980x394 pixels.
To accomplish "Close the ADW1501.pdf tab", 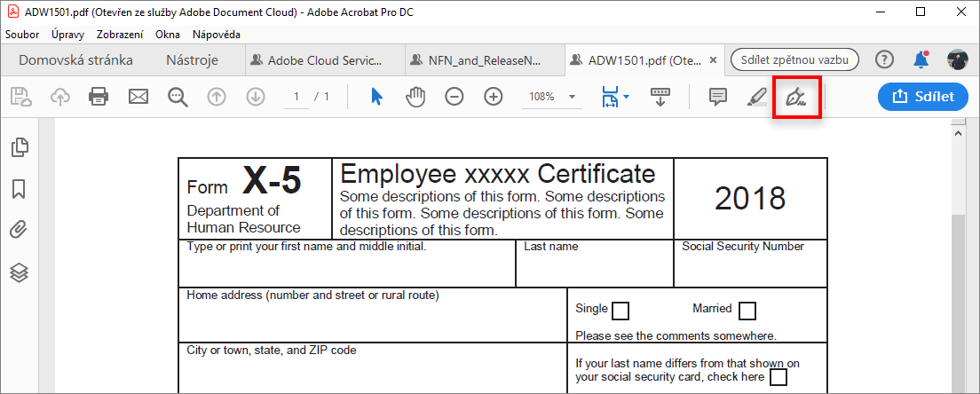I will coord(714,60).
